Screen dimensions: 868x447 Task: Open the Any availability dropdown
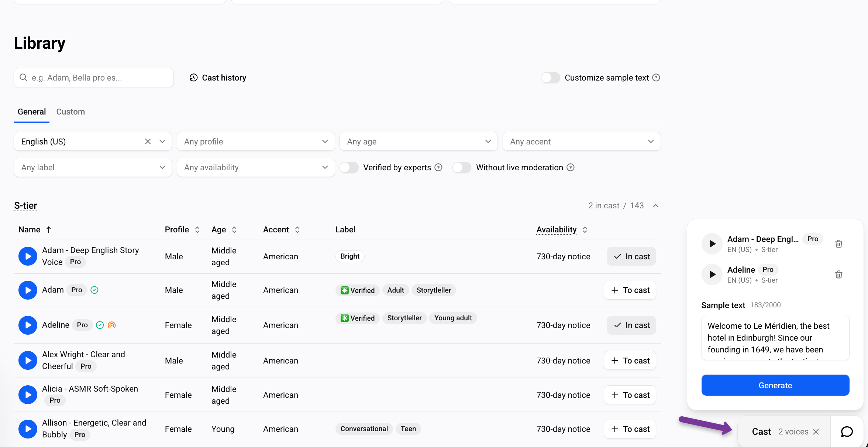tap(256, 167)
